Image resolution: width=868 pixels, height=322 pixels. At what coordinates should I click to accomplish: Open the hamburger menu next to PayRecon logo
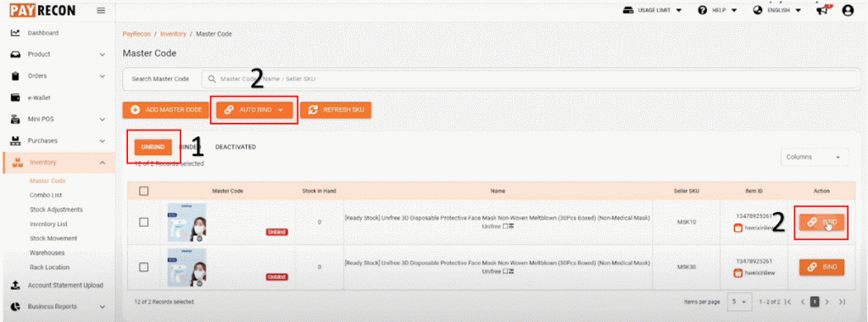[102, 10]
